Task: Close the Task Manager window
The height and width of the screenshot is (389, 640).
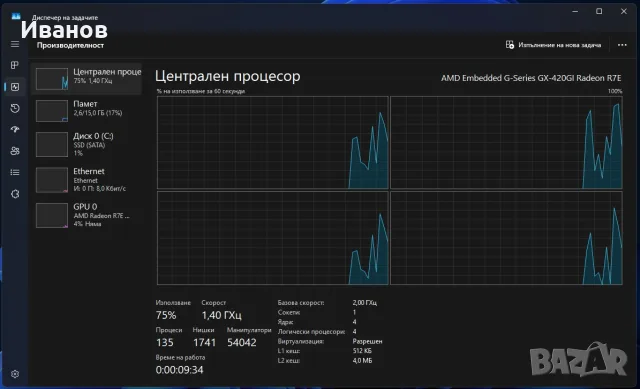Action: coord(624,11)
